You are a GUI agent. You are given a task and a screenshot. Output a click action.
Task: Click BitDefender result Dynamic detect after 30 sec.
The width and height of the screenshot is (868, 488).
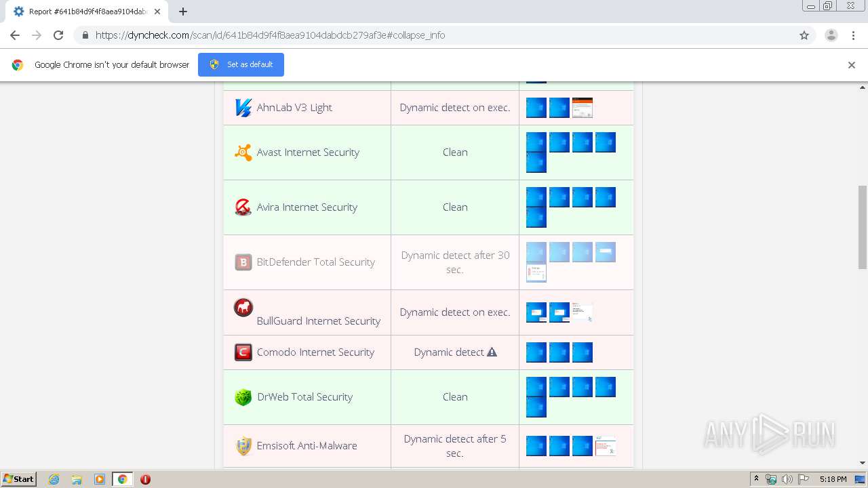(x=455, y=262)
